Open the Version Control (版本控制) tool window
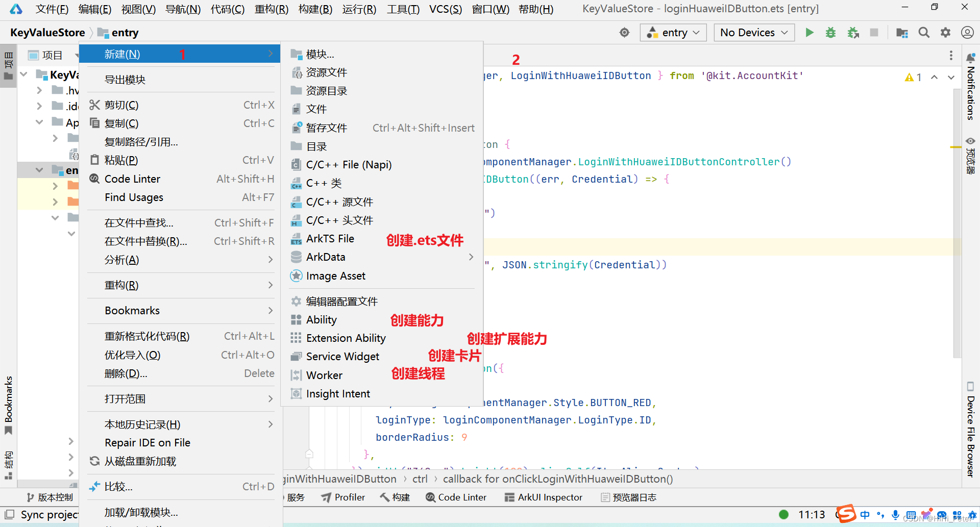This screenshot has height=527, width=980. tap(50, 497)
